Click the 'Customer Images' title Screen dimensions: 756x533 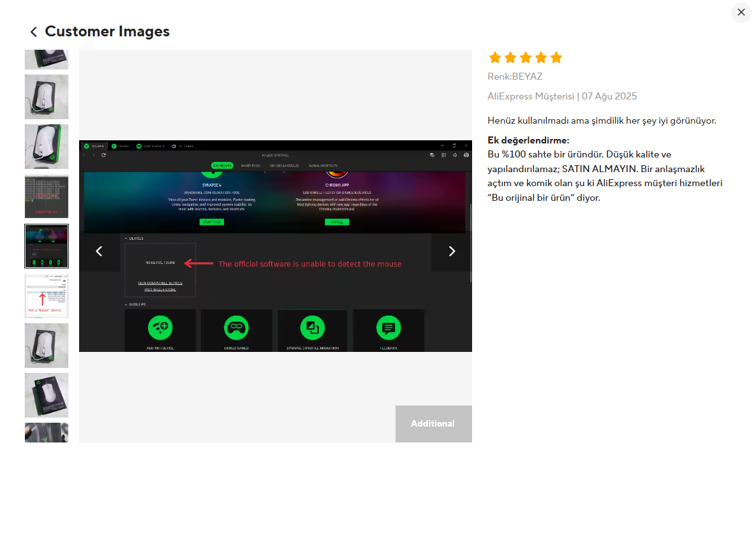[107, 31]
